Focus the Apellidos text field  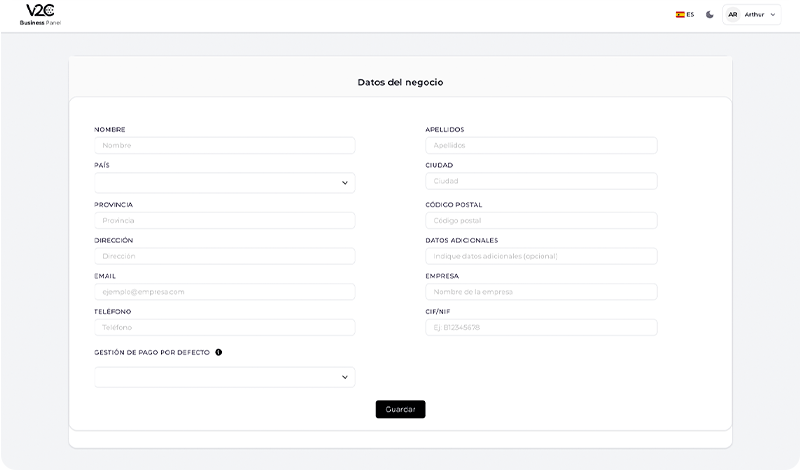541,146
